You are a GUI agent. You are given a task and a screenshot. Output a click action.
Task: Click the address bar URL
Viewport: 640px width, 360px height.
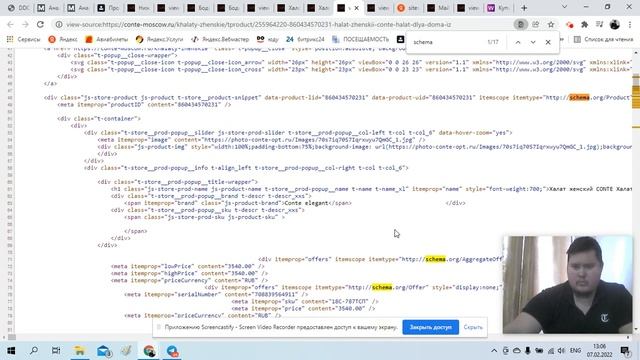point(258,24)
